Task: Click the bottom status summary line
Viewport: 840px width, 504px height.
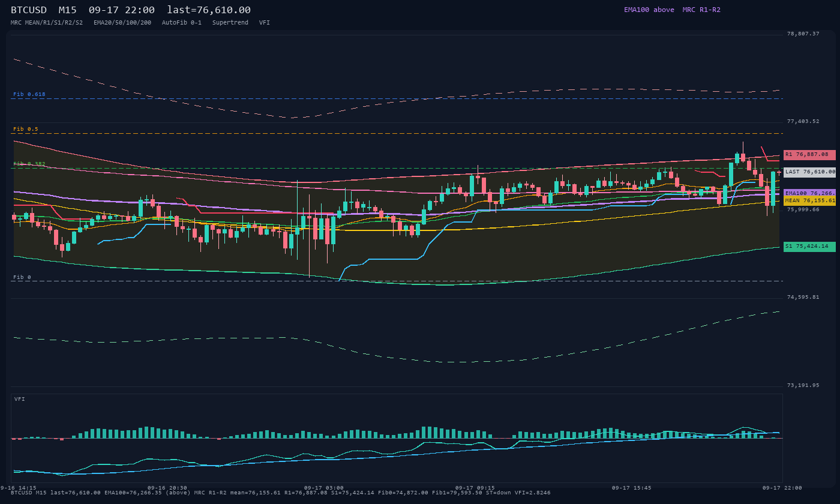Action: click(x=281, y=493)
